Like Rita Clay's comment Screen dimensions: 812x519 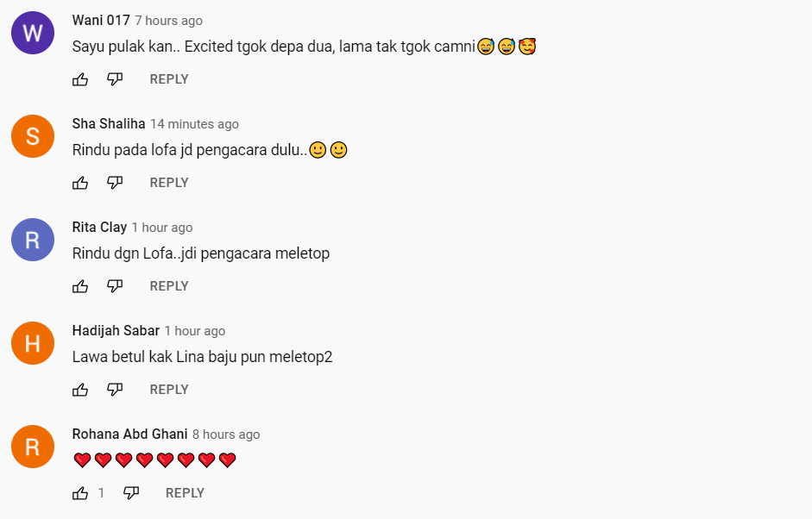point(80,286)
